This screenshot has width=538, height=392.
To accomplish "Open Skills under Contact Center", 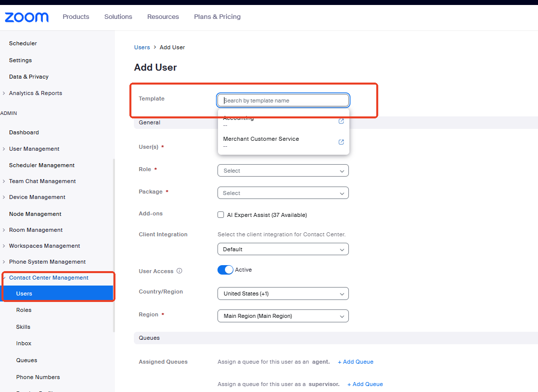I will (x=23, y=327).
